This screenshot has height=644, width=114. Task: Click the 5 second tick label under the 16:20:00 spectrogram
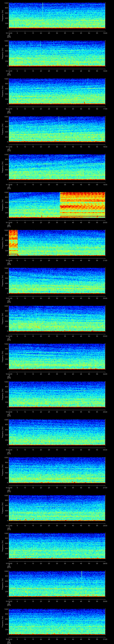(17, 260)
